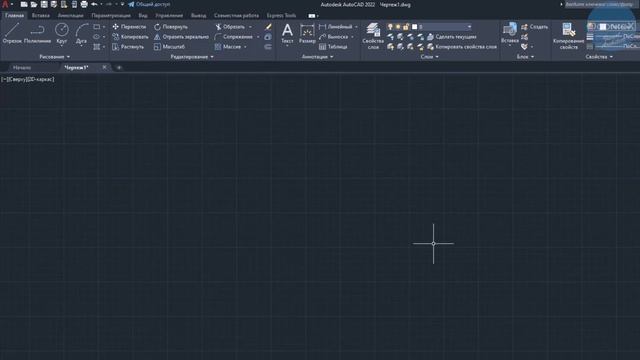Image resolution: width=640 pixels, height=360 pixels.
Task: Click the Растянуть (Stretch) command
Action: (x=128, y=47)
